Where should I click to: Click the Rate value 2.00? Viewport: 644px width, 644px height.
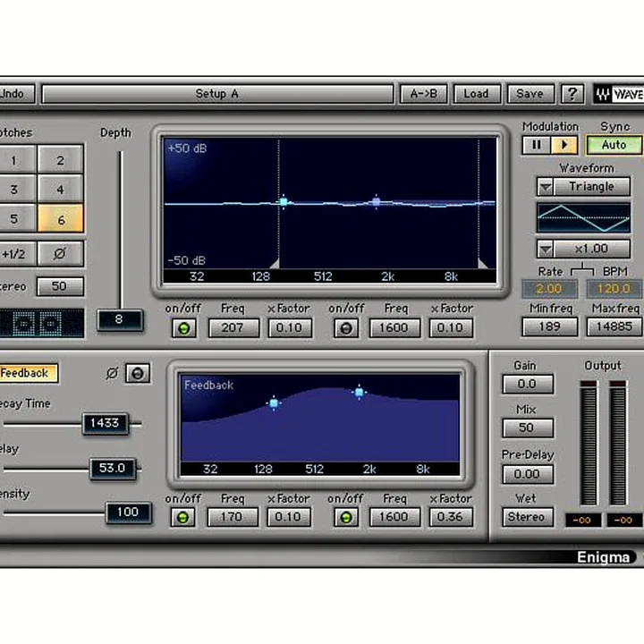(549, 289)
